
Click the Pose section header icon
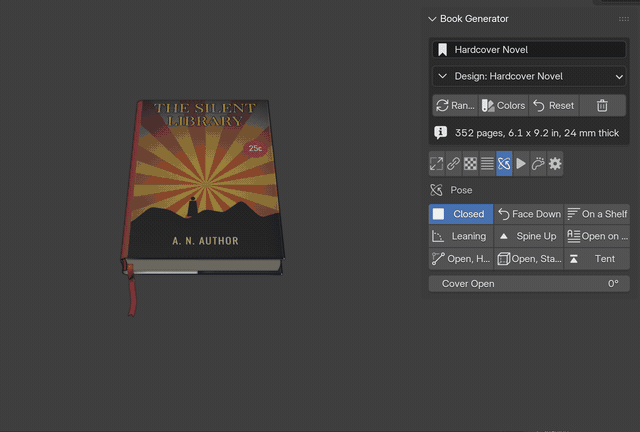pos(436,190)
